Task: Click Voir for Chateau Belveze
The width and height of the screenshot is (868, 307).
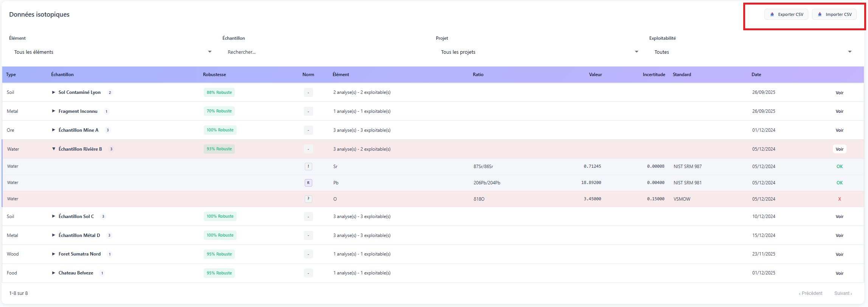Action: [x=839, y=273]
